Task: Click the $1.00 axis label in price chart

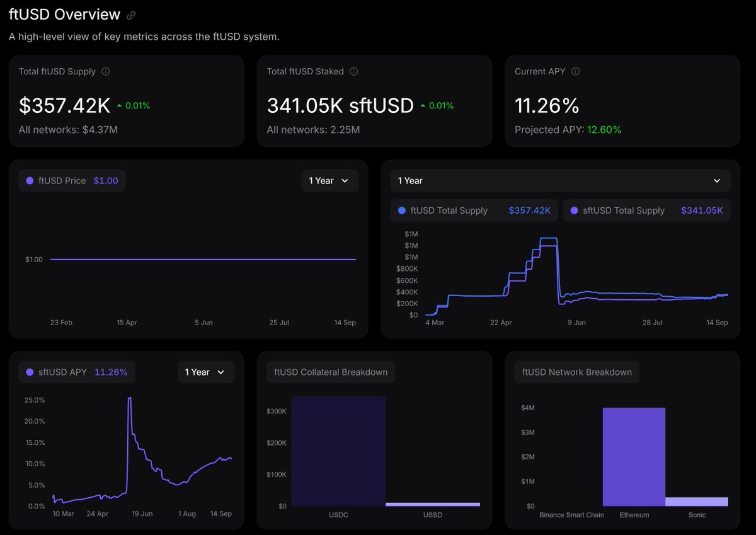Action: tap(33, 260)
